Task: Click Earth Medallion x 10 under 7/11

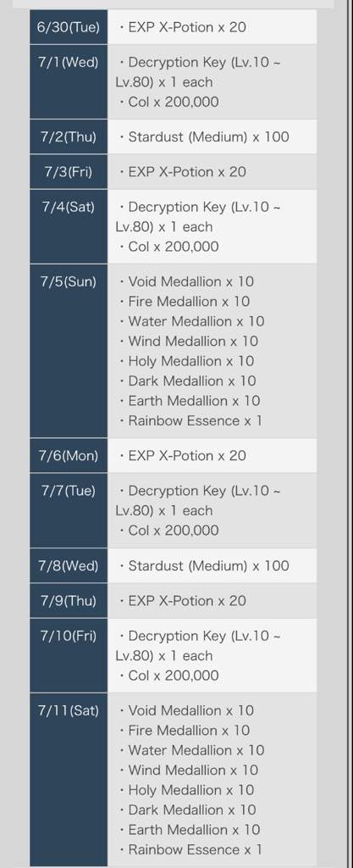Action: tap(190, 830)
